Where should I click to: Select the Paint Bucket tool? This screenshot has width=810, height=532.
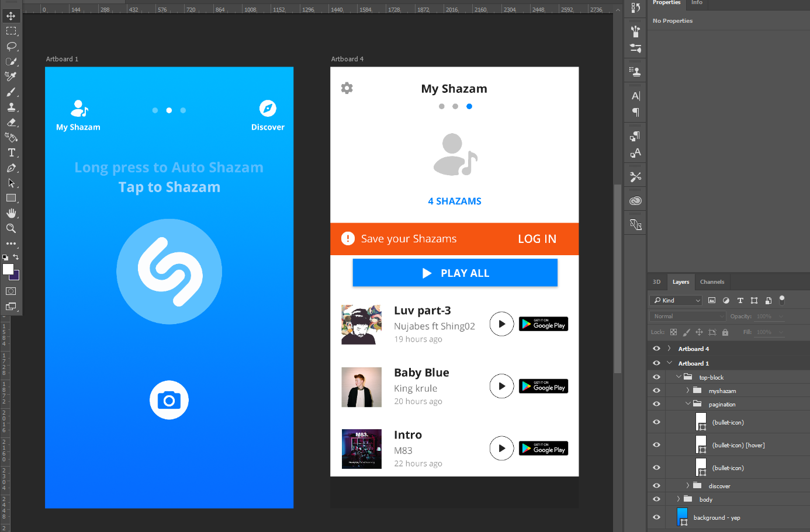(x=11, y=137)
